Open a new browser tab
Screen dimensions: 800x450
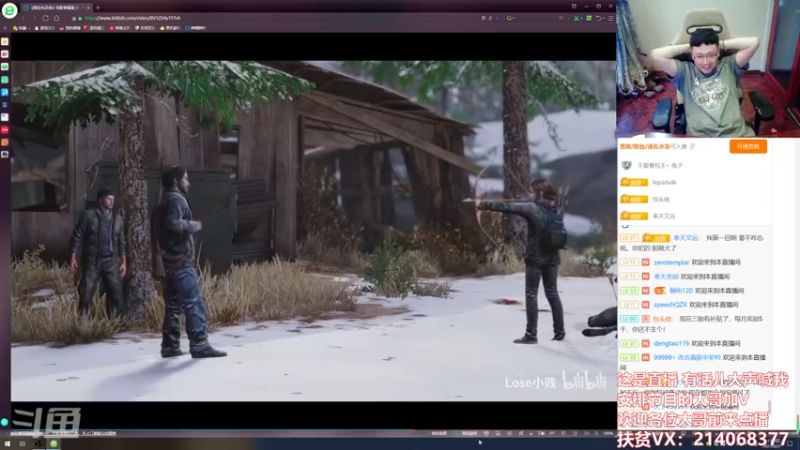(97, 8)
